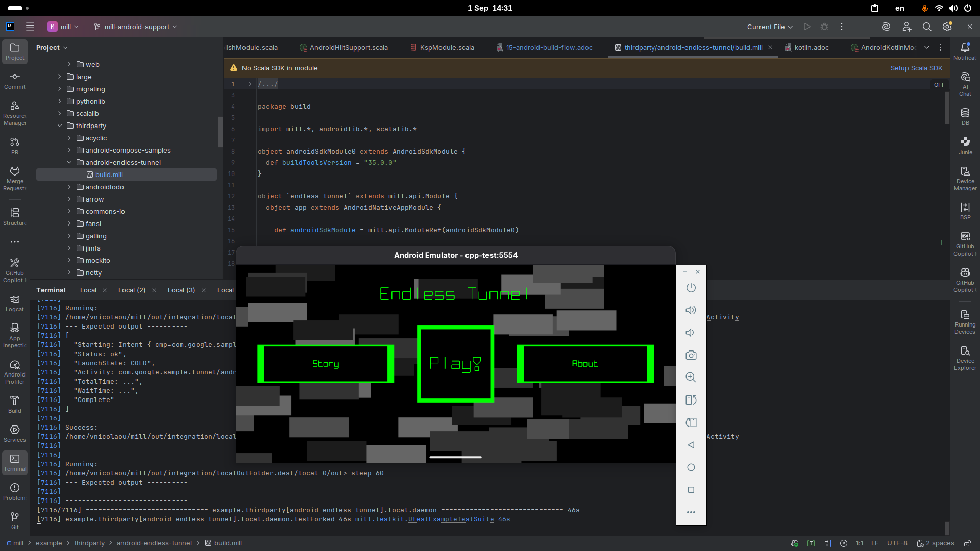The height and width of the screenshot is (551, 980).
Task: Open the Device Manager panel
Action: tap(965, 178)
